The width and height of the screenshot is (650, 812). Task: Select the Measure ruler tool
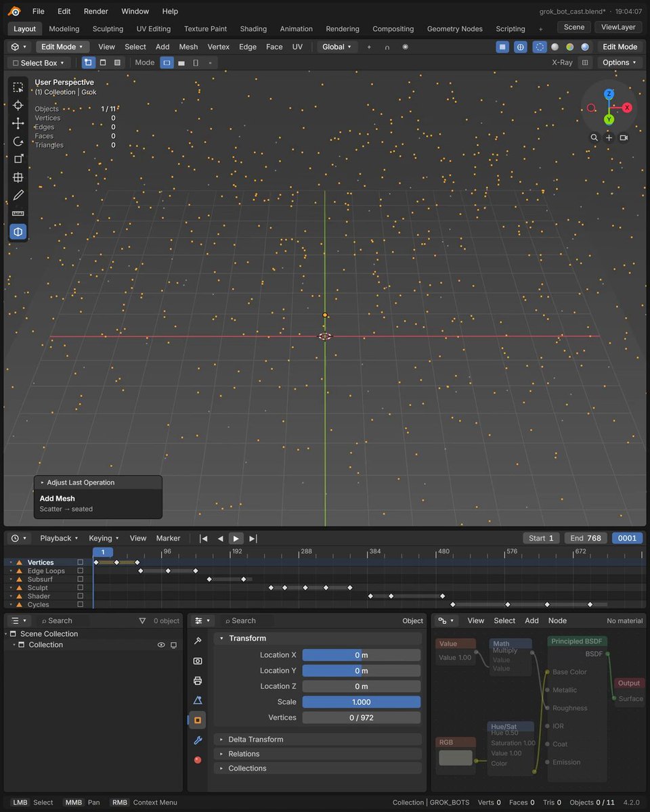[18, 213]
